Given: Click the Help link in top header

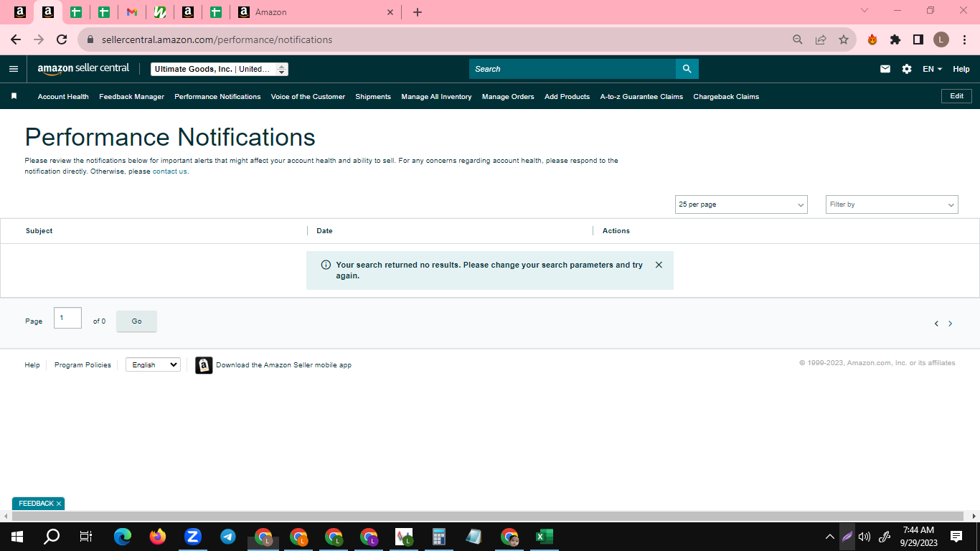Looking at the screenshot, I should click(961, 69).
